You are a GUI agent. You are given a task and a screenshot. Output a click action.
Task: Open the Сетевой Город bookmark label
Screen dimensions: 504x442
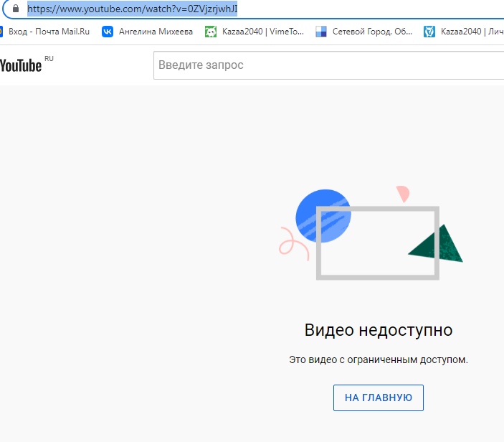(x=372, y=32)
